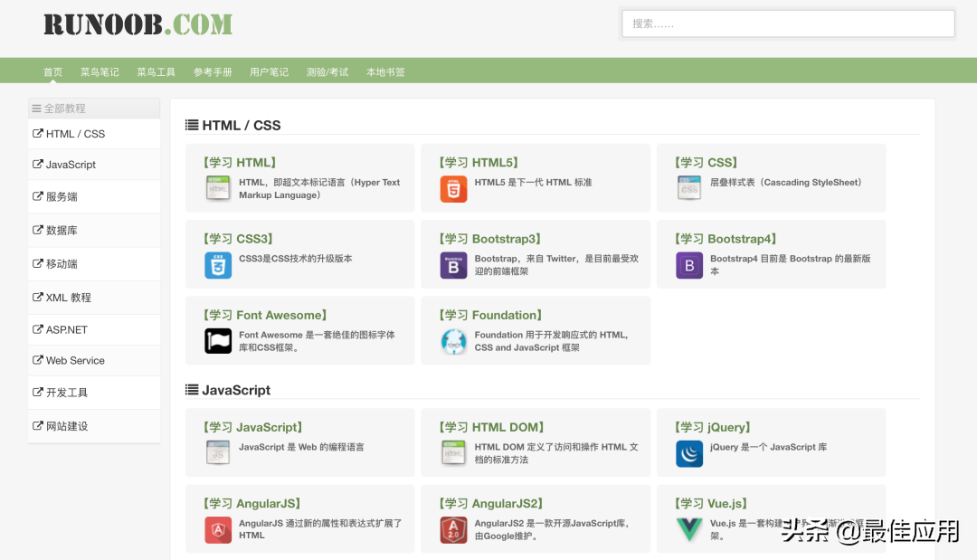Viewport: 977px width, 560px height.
Task: Open the 【学习 HTML DOM】 tutorial link
Action: coord(491,427)
